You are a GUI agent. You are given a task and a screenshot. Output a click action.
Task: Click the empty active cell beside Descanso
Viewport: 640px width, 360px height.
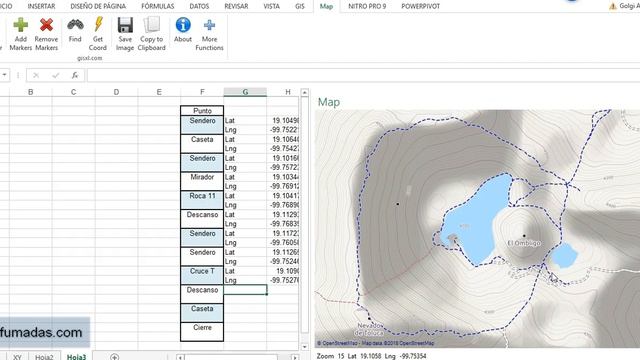point(245,290)
